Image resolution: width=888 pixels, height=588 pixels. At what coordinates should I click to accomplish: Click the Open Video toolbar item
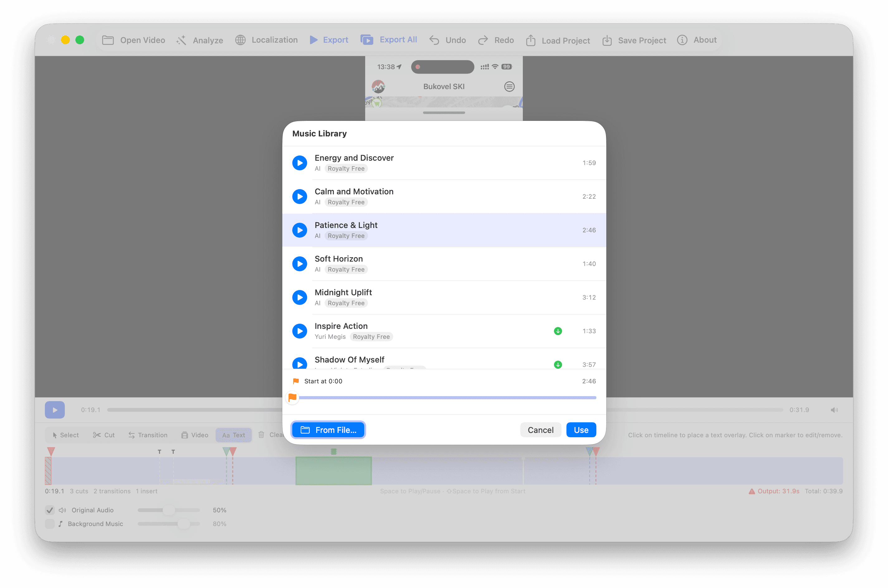pyautogui.click(x=134, y=40)
